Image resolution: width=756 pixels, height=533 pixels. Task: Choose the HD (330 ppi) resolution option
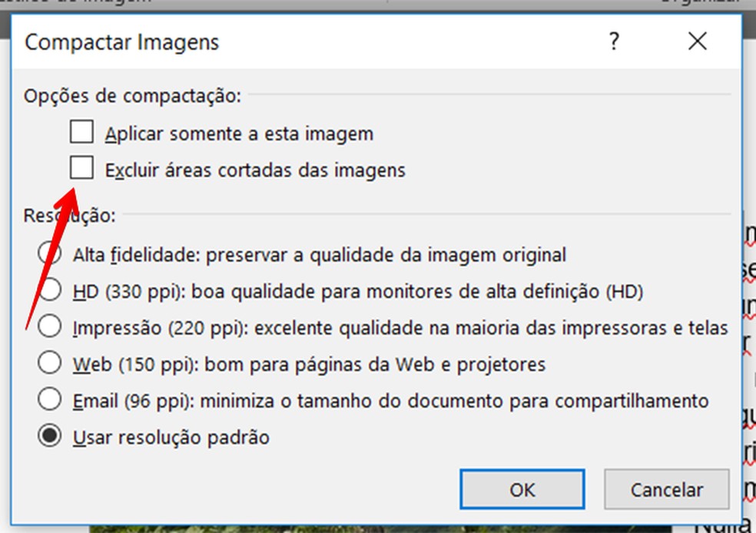click(49, 291)
